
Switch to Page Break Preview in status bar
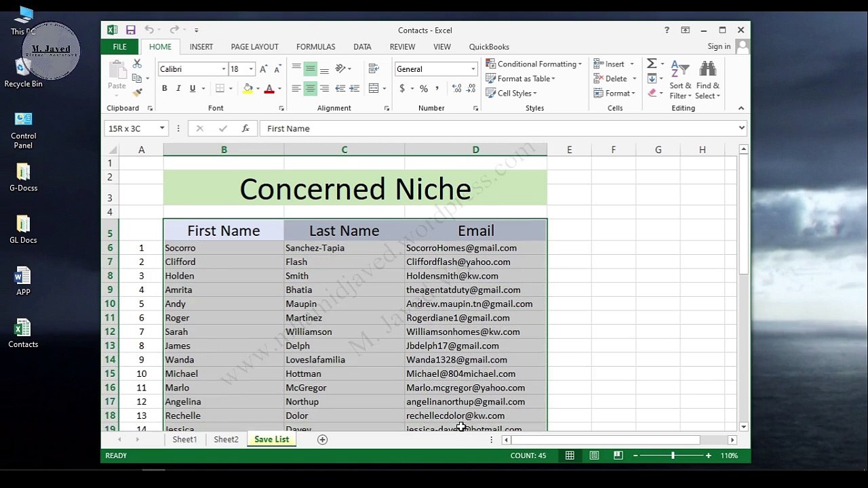pos(618,455)
